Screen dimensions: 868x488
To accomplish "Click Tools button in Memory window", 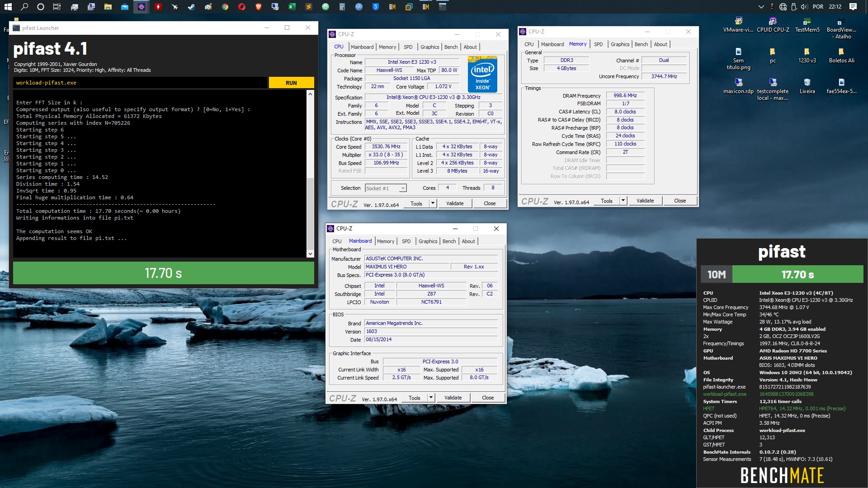I will click(x=607, y=201).
